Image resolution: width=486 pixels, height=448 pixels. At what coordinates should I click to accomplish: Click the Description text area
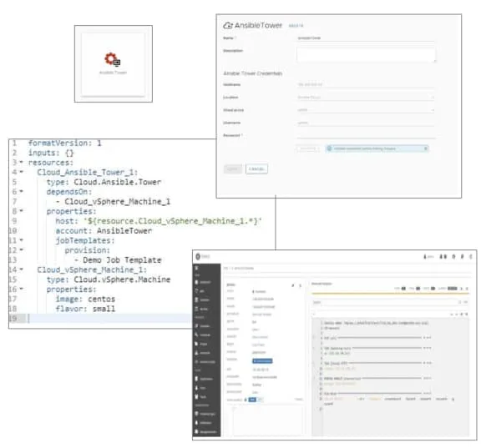tap(366, 54)
